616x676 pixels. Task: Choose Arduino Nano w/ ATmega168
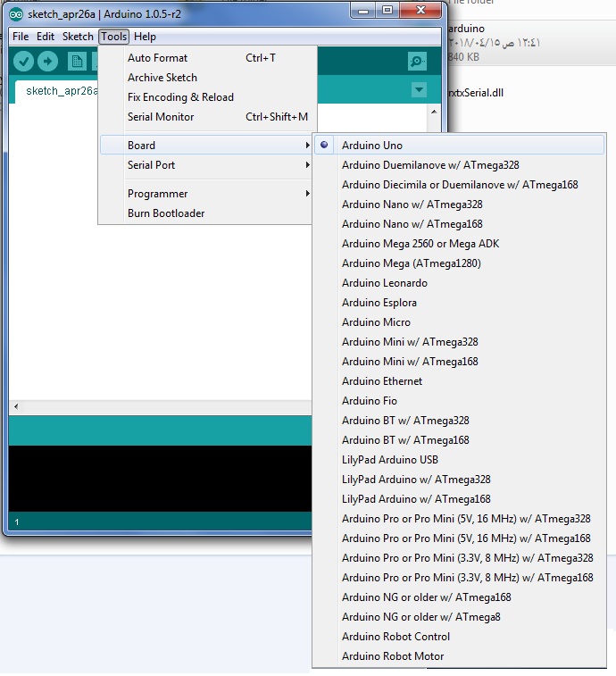click(459, 224)
